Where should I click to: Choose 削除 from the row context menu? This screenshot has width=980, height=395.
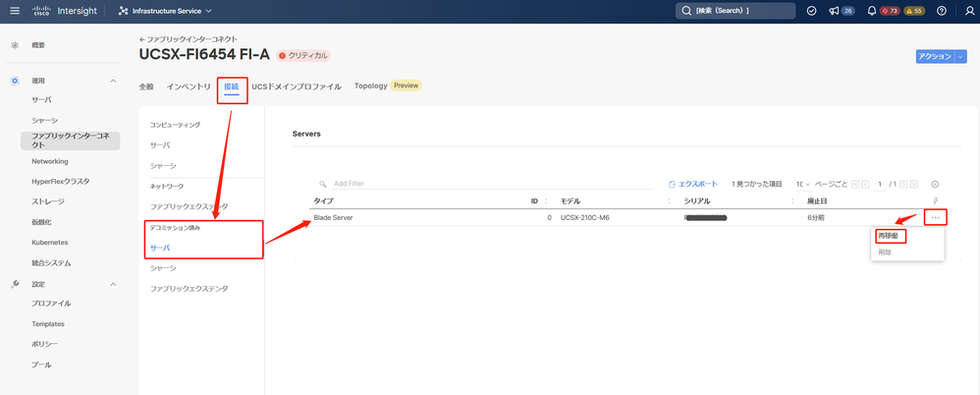[x=885, y=252]
